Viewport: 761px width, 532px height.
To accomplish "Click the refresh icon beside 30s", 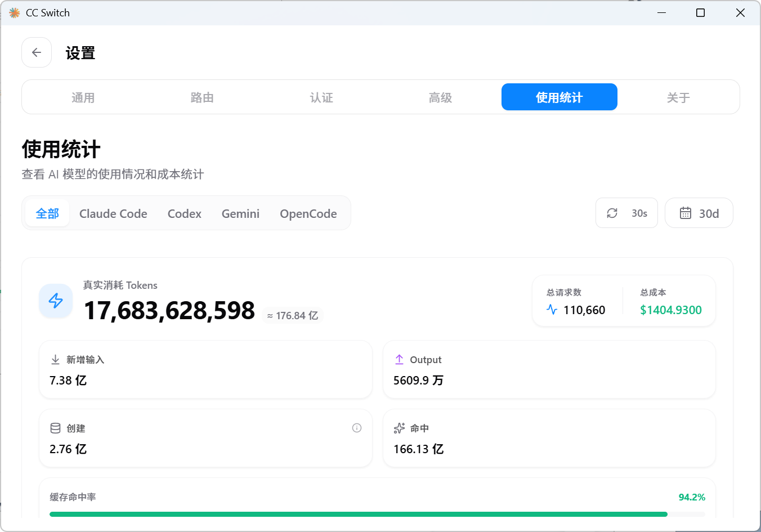I will [x=612, y=213].
